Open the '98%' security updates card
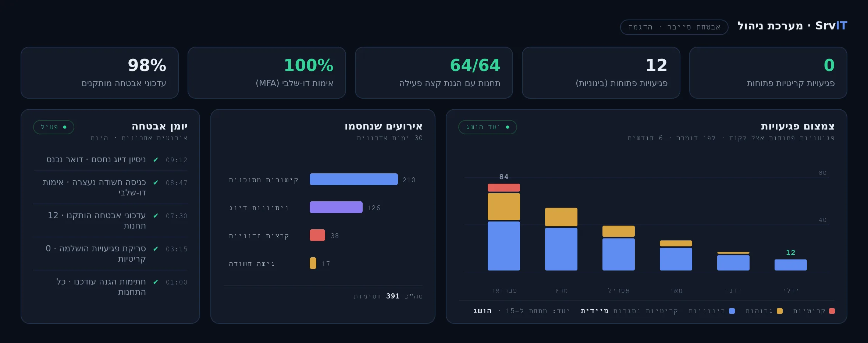868x343 pixels. pos(100,73)
